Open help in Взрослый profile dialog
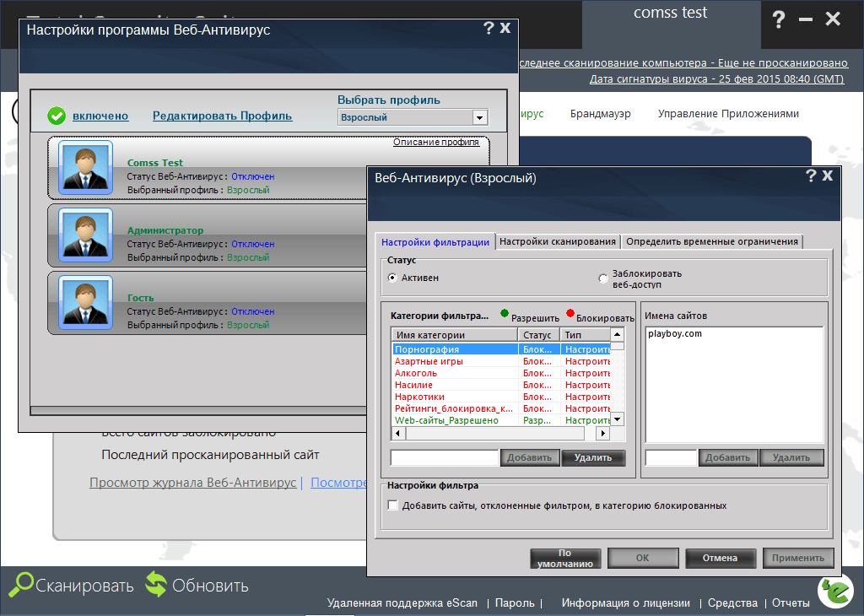Screen dimensions: 864x616 pyautogui.click(x=811, y=176)
